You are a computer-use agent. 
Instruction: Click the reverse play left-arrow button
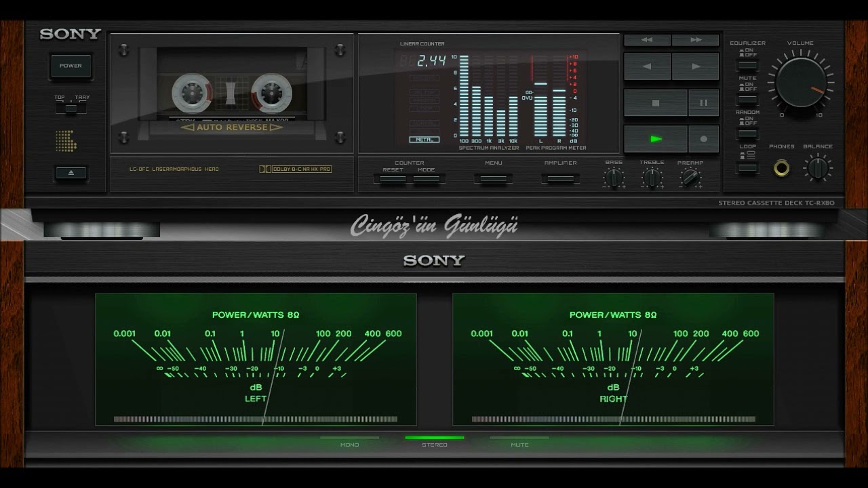[647, 66]
